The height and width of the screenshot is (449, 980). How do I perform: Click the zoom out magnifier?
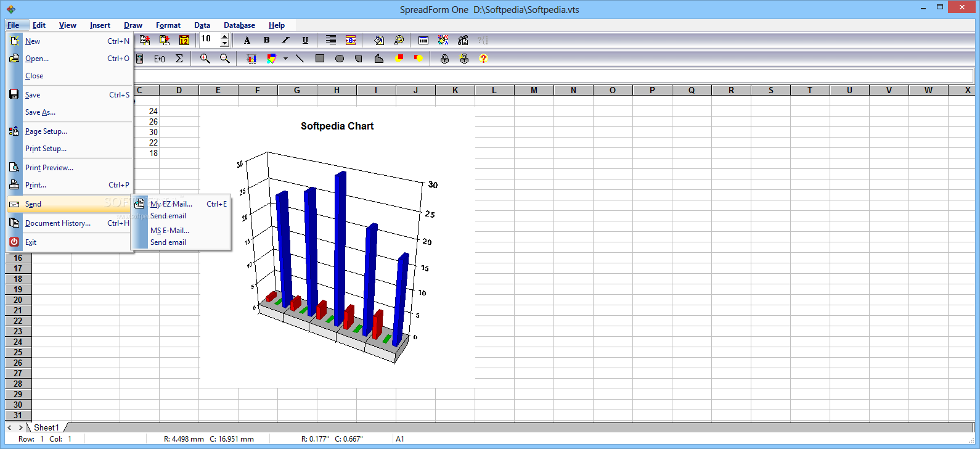225,59
